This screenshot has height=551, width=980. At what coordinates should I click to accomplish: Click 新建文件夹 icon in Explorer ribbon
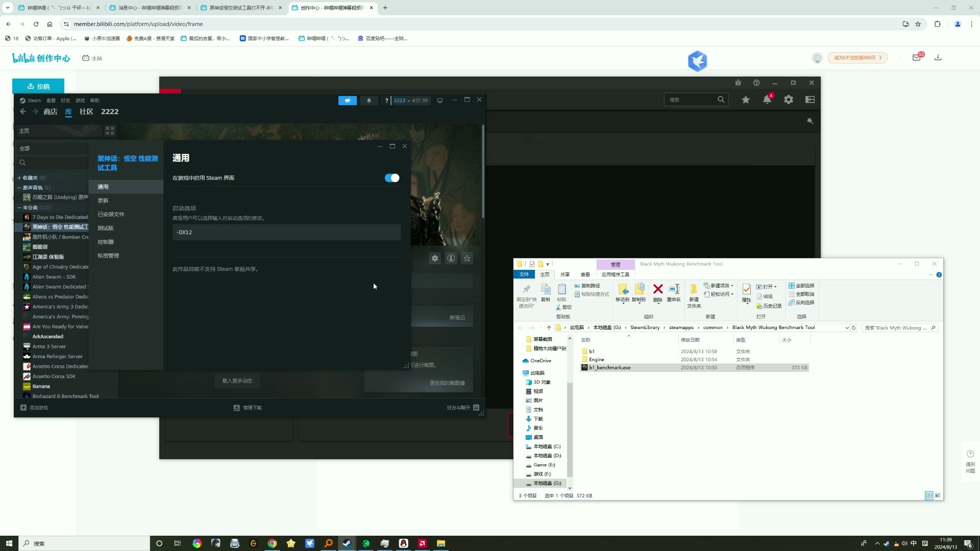pyautogui.click(x=694, y=296)
